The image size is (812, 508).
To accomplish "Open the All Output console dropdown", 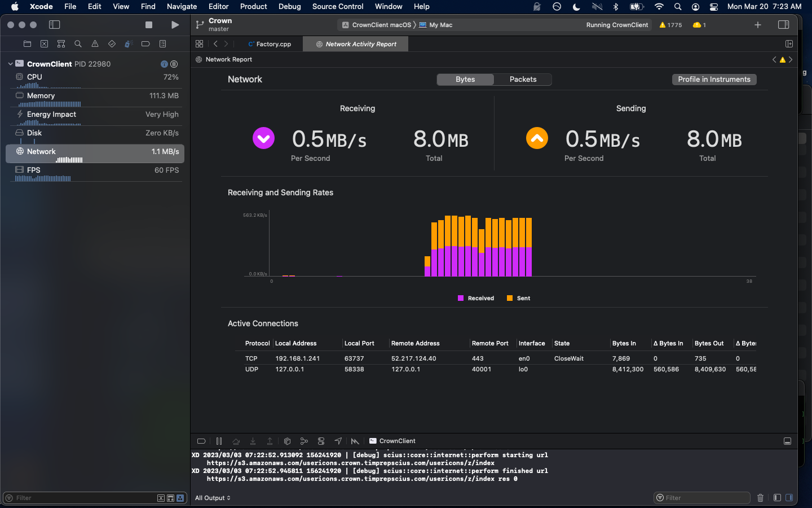I will (213, 498).
